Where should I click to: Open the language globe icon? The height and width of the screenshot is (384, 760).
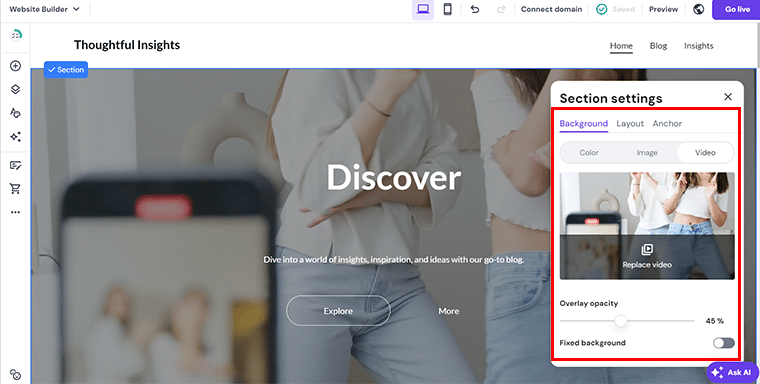click(698, 9)
